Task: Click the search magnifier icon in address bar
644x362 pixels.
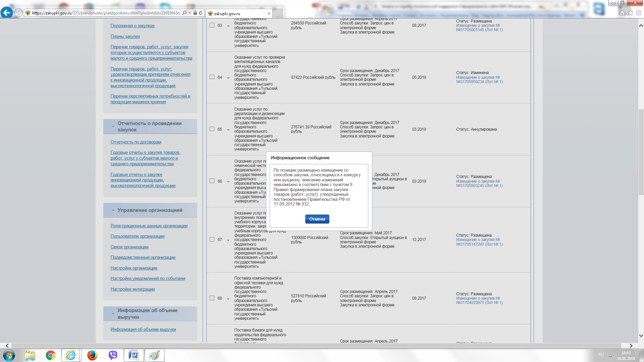Action: 184,13
